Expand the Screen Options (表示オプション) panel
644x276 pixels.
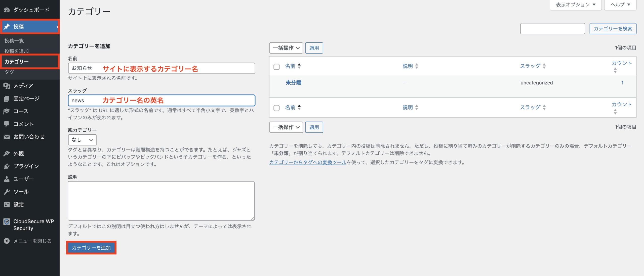(x=575, y=5)
